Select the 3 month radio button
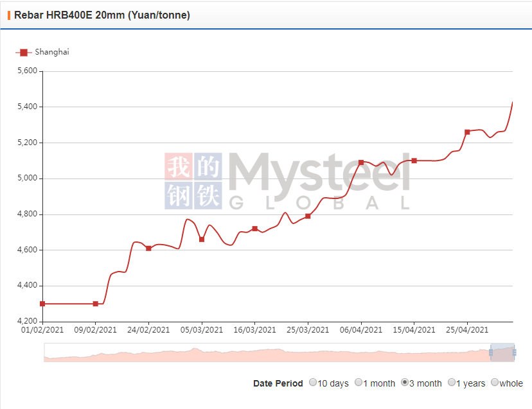The image size is (532, 409). (x=405, y=383)
